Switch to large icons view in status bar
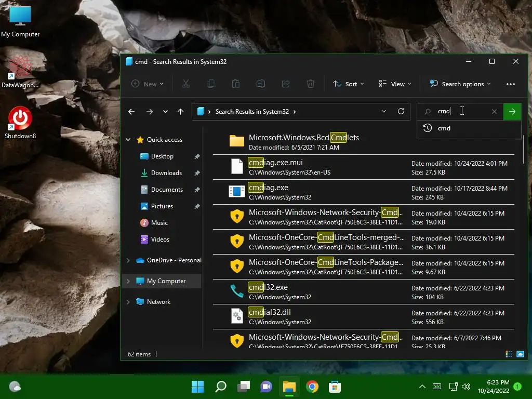 (x=520, y=354)
